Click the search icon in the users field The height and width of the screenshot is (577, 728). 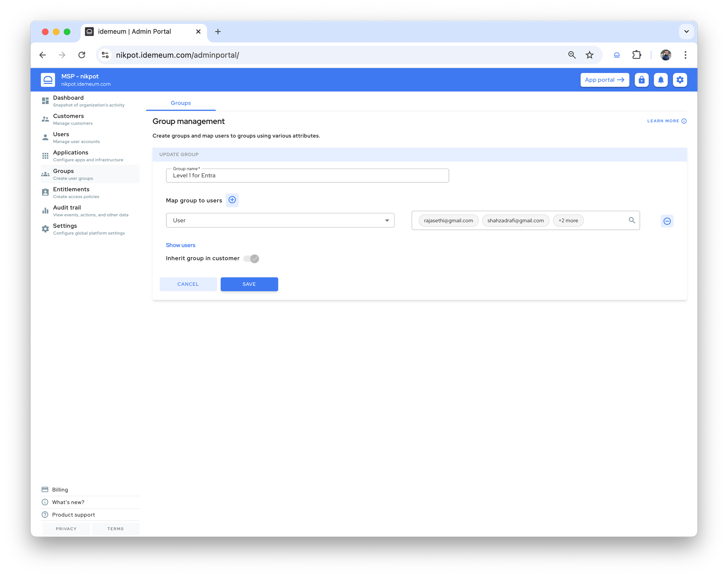pos(632,220)
